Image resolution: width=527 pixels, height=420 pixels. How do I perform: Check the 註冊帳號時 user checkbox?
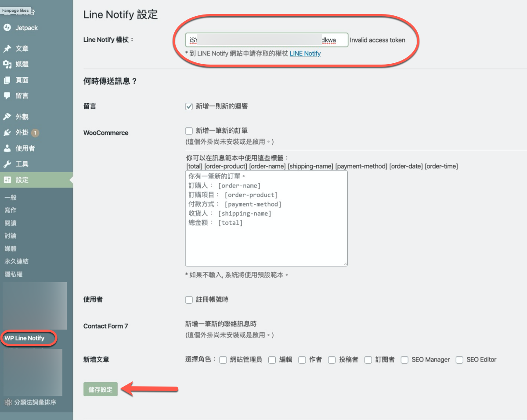pyautogui.click(x=189, y=300)
